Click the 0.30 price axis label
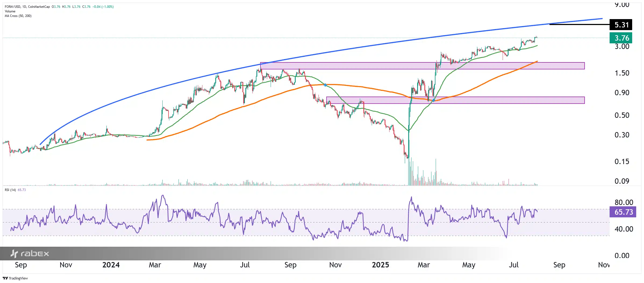Viewport: 644px width, 283px height. [x=622, y=135]
